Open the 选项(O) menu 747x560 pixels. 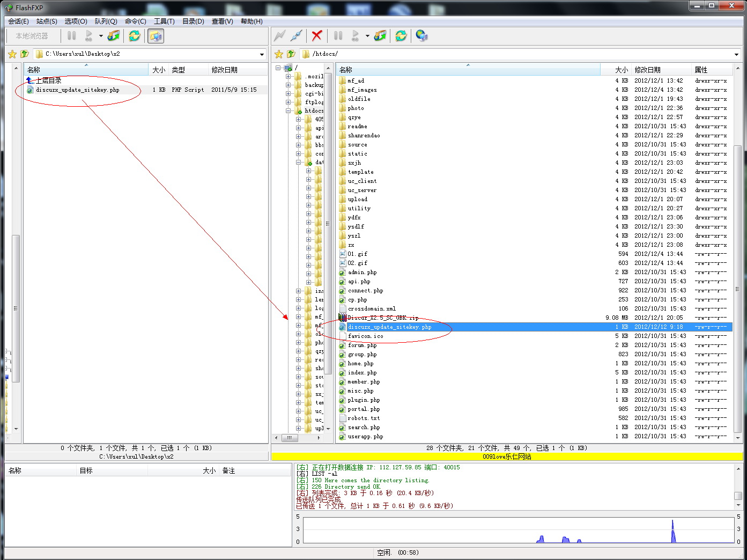76,21
